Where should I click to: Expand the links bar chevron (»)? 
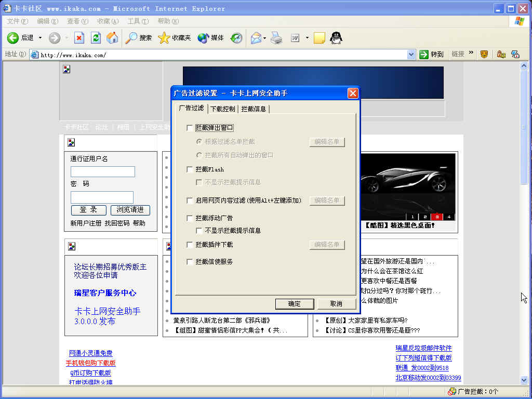pyautogui.click(x=471, y=52)
